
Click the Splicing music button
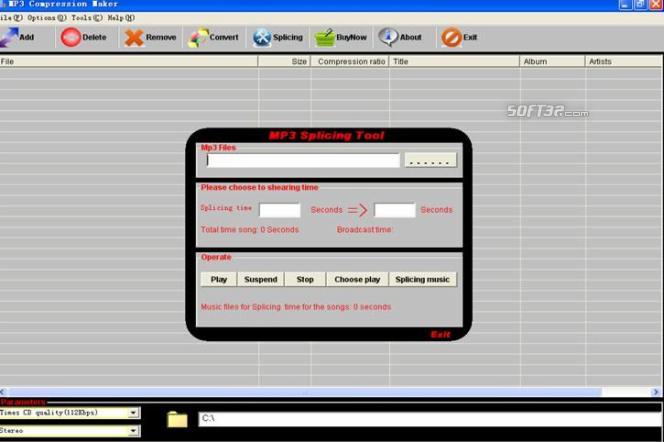[422, 279]
